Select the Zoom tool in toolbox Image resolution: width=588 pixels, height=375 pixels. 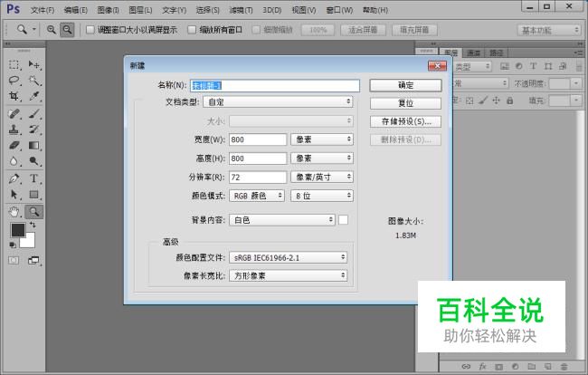point(34,212)
